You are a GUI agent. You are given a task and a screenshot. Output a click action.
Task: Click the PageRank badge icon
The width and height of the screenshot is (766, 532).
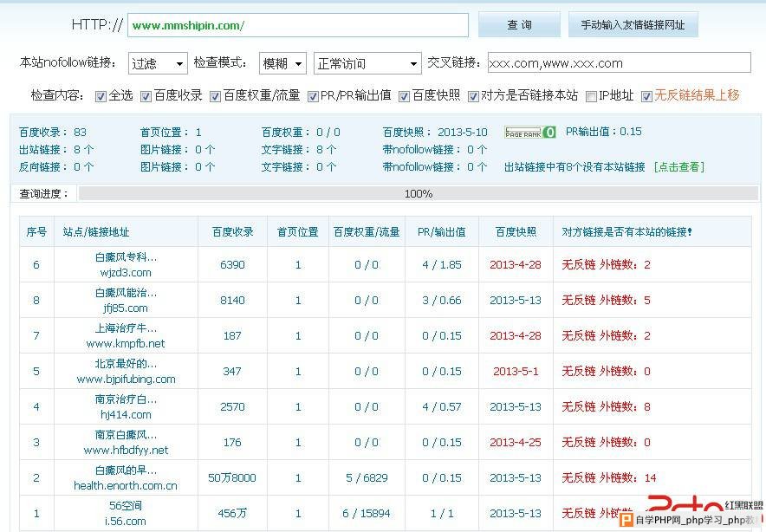pyautogui.click(x=530, y=133)
